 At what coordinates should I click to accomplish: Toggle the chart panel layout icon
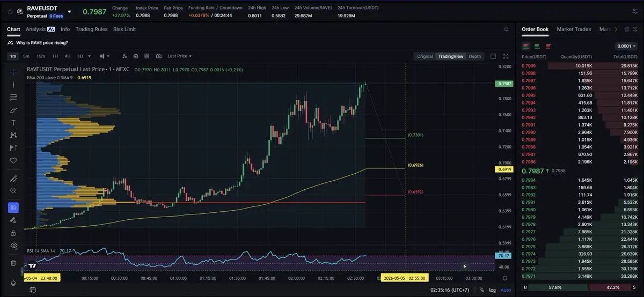(494, 56)
